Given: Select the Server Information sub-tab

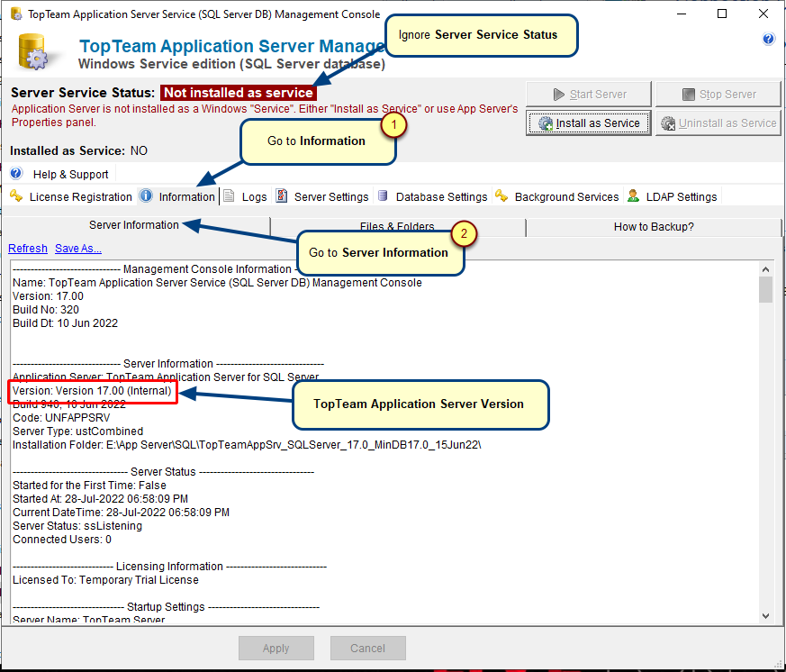Looking at the screenshot, I should coord(136,226).
